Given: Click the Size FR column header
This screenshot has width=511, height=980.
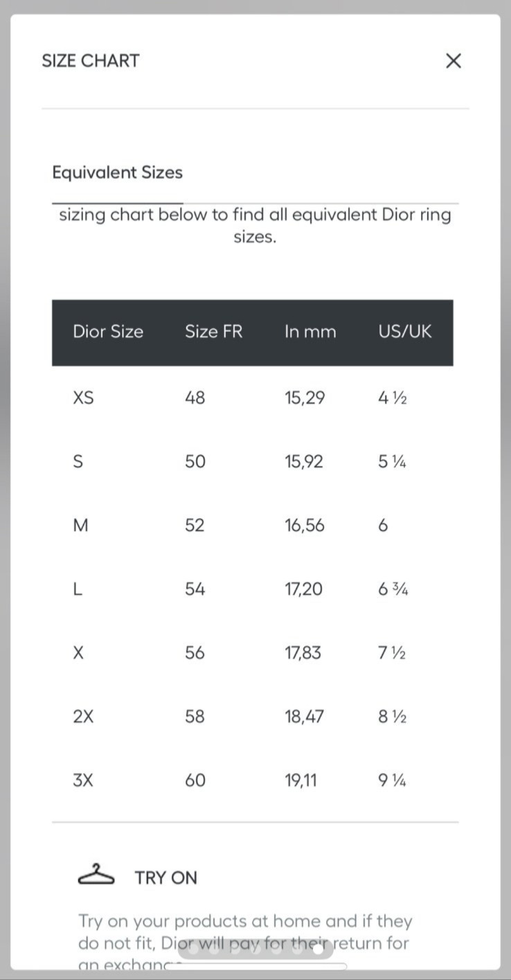Looking at the screenshot, I should pos(213,332).
